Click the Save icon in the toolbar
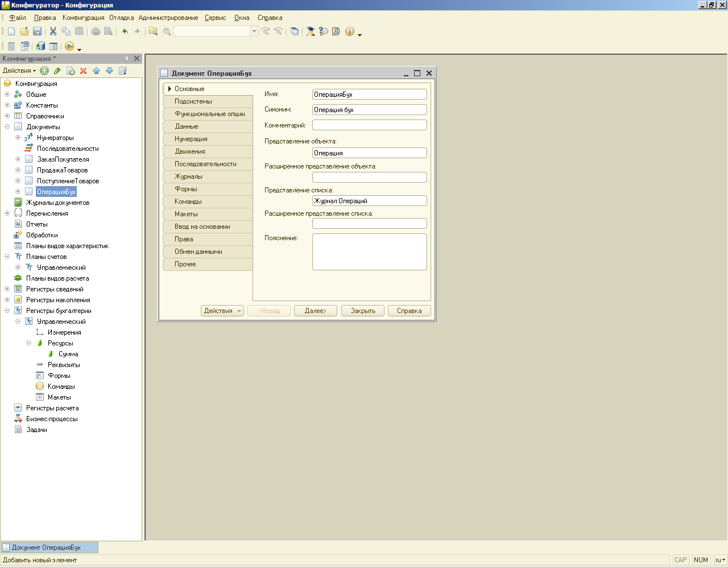This screenshot has height=568, width=728. tap(37, 31)
